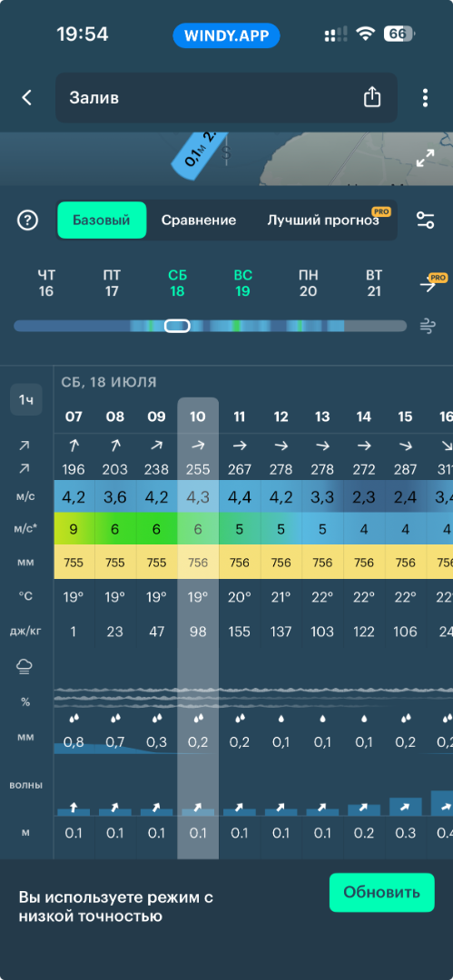Open the three-dot more menu
This screenshot has height=980, width=453.
[426, 97]
